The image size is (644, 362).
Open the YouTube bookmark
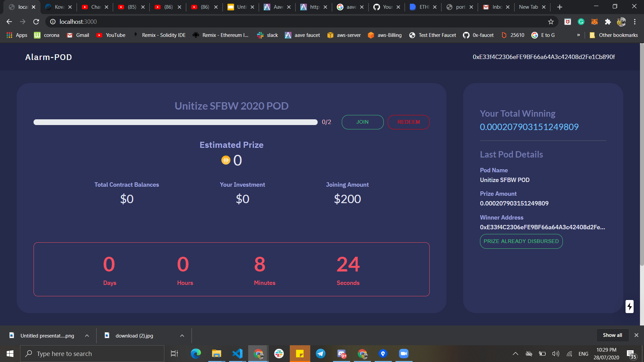pyautogui.click(x=111, y=35)
